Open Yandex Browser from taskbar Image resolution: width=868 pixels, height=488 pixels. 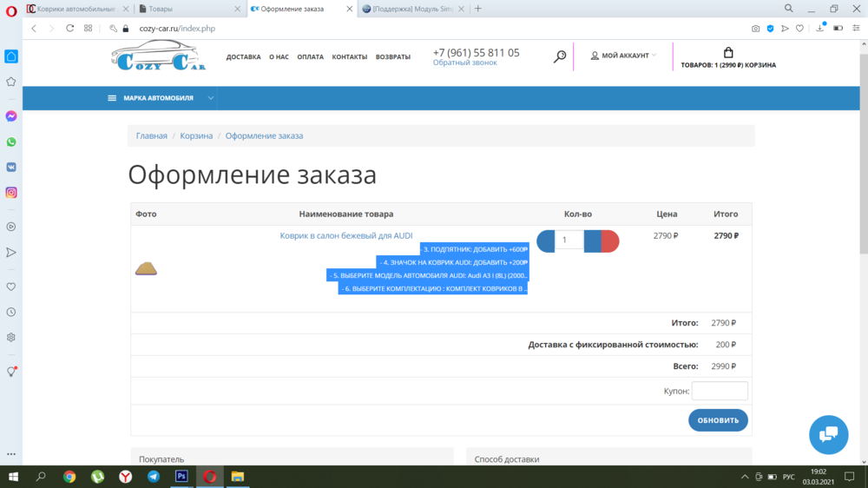pos(126,477)
